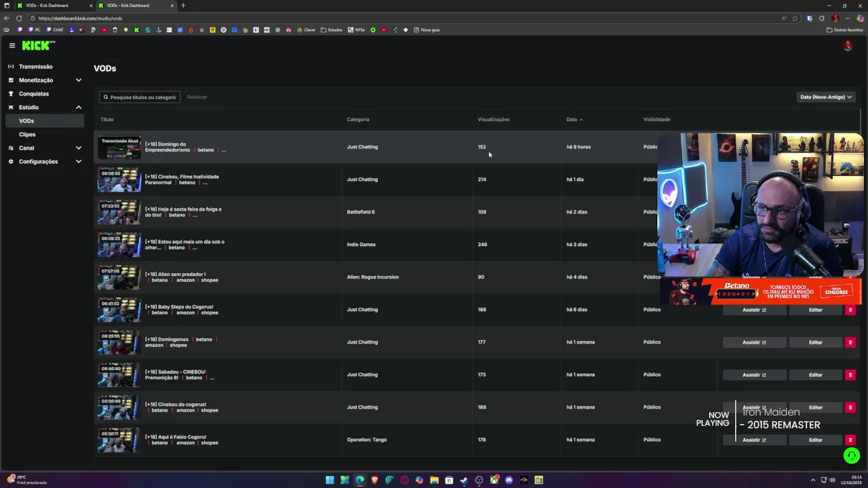Open the hamburger menu beside the Kick logo

(12, 45)
